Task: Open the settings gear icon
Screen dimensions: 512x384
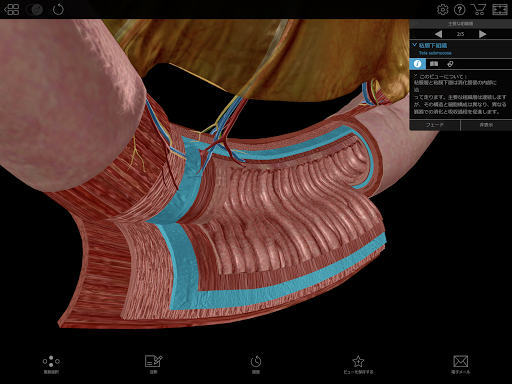Action: click(x=443, y=9)
